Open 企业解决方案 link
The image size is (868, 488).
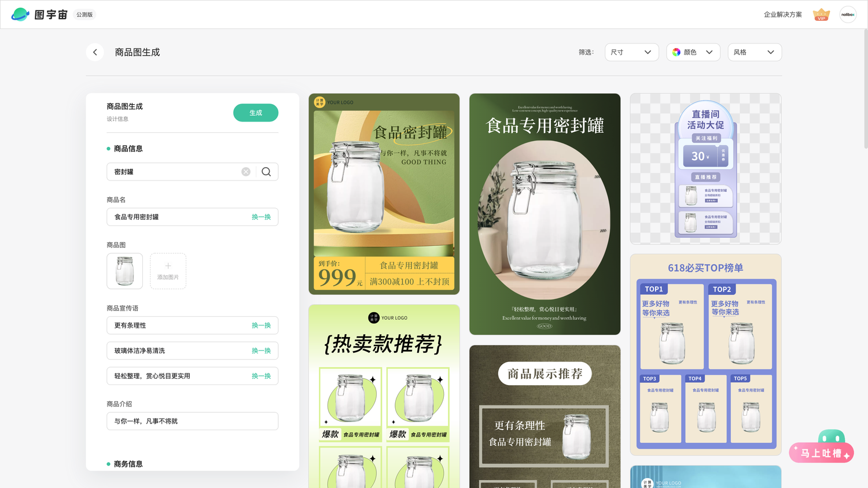click(782, 14)
